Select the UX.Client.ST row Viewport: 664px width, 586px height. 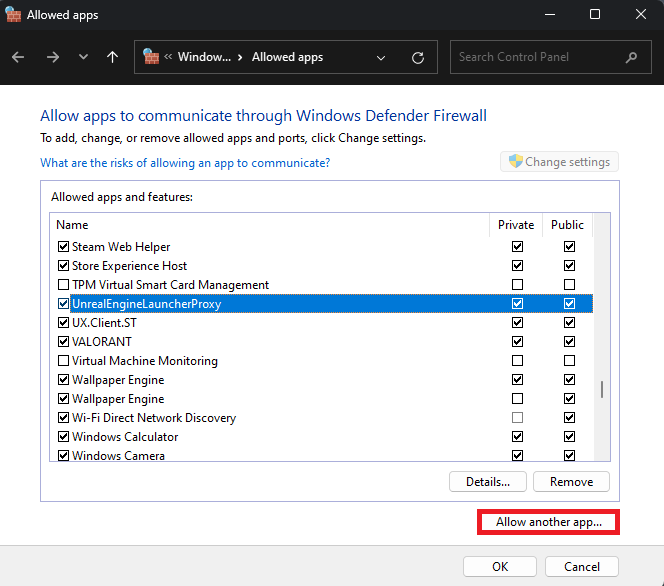click(322, 323)
